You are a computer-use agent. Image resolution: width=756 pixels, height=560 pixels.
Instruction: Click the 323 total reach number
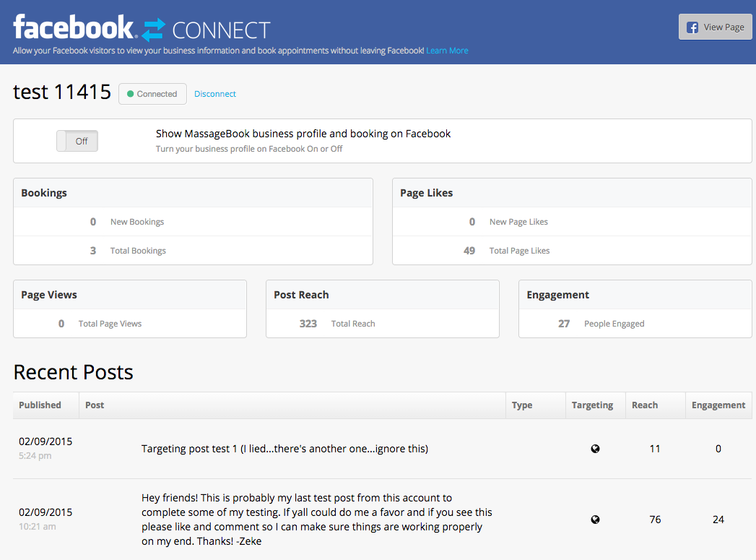coord(308,324)
